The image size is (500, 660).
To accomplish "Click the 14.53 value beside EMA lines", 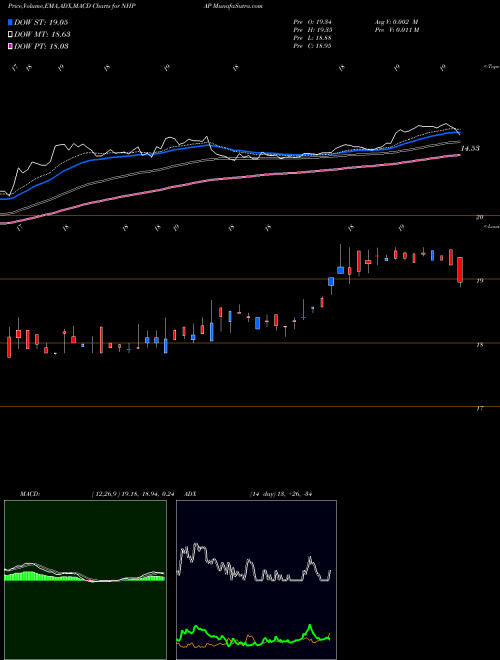I will pyautogui.click(x=470, y=149).
